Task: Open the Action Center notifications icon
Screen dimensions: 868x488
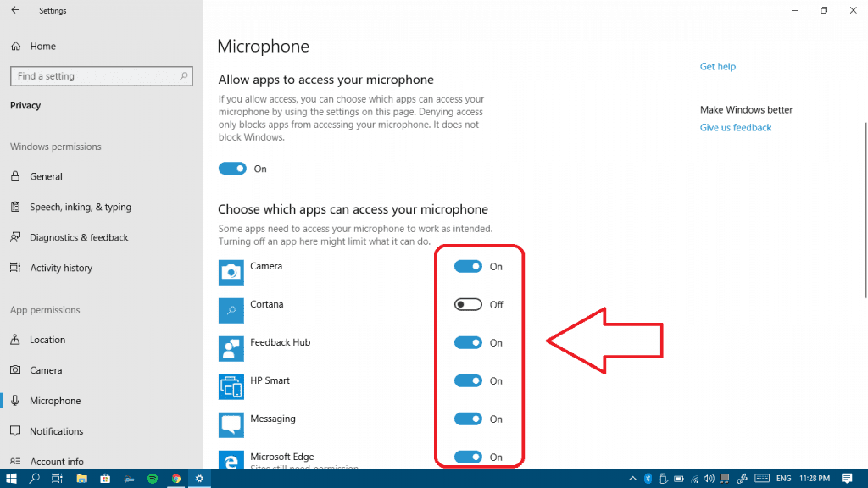Action: point(847,479)
